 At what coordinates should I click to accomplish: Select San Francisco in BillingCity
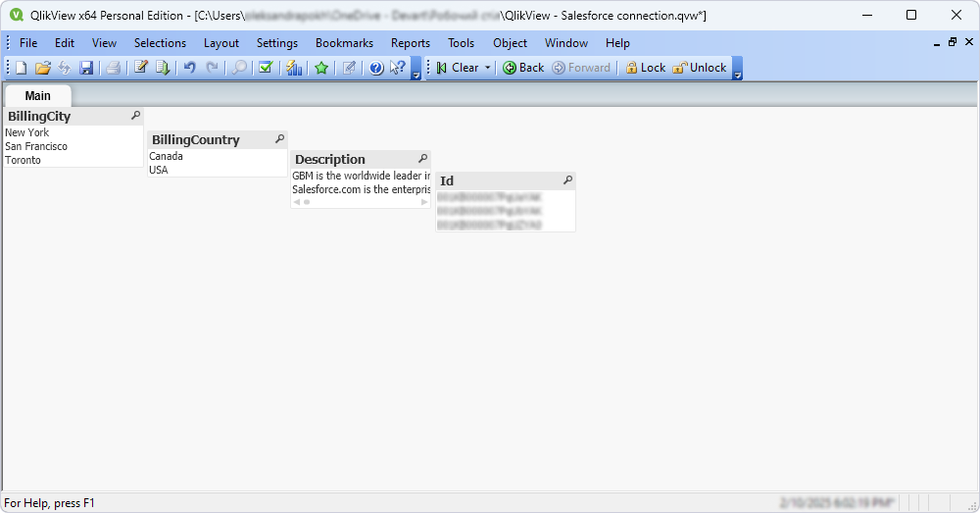73,146
